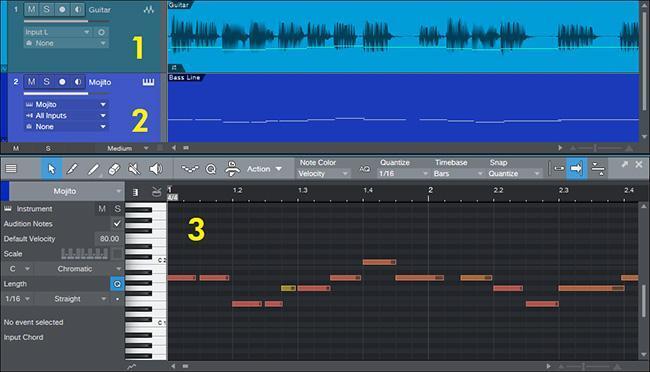Click the strip-with-arrow icon before Action

(x=232, y=169)
